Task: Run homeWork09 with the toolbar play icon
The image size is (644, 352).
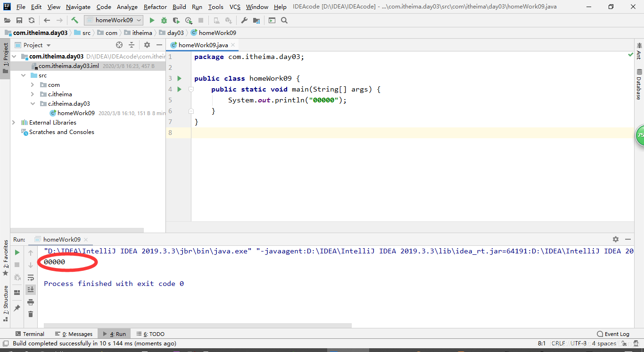Action: coord(152,20)
